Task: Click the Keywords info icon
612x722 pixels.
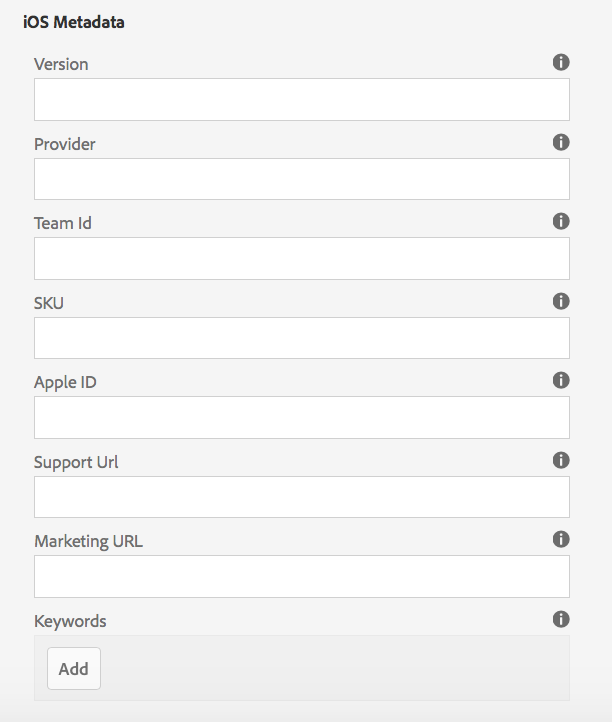Action: click(561, 619)
